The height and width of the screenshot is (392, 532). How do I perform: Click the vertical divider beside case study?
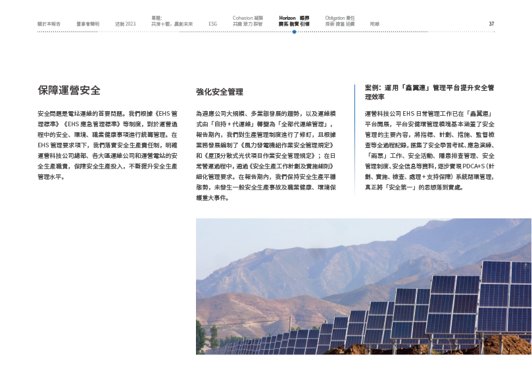coord(354,141)
